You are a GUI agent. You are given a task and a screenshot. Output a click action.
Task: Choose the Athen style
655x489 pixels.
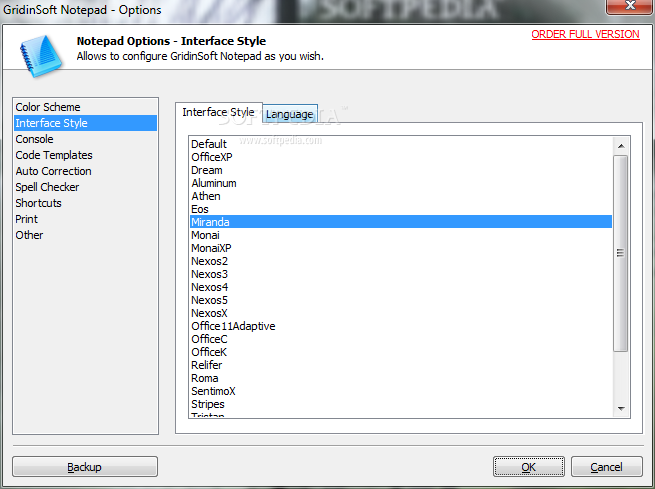click(401, 196)
